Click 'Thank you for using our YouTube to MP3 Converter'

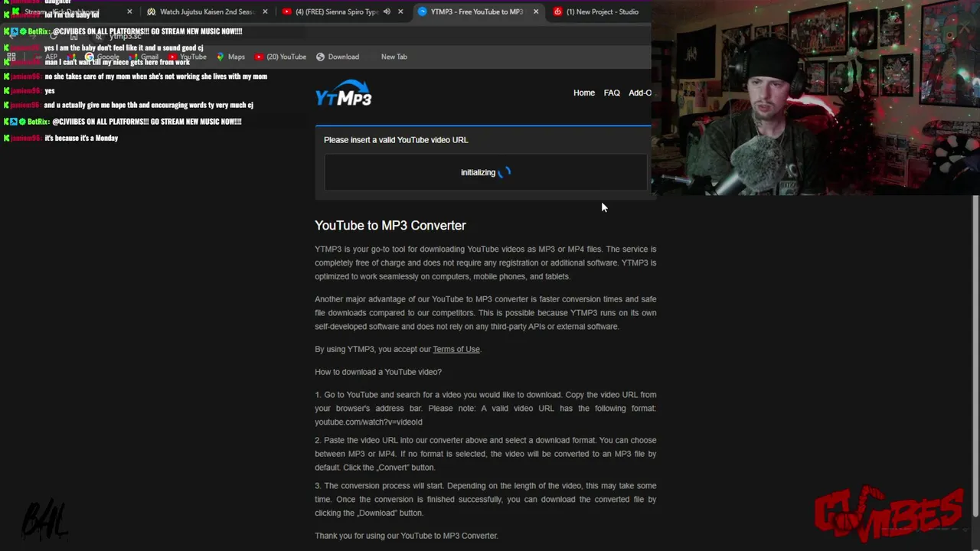[x=407, y=536]
